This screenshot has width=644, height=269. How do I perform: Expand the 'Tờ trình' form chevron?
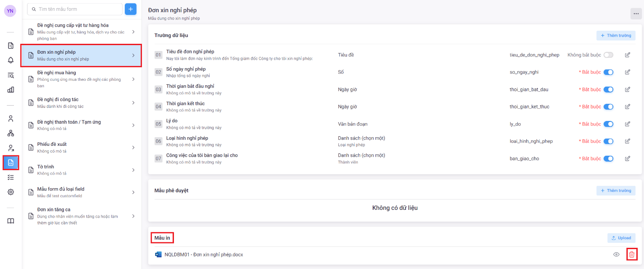133,170
